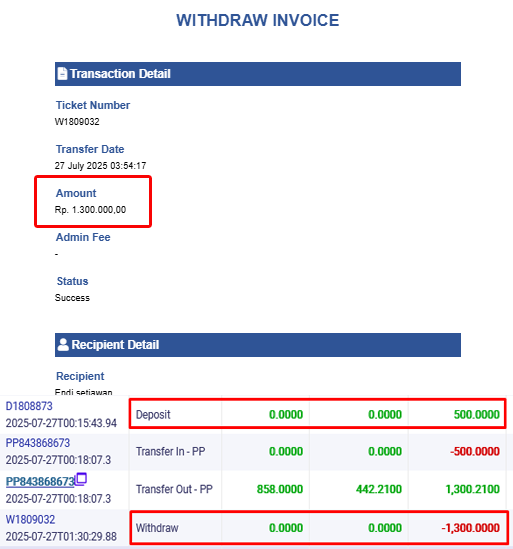The width and height of the screenshot is (513, 549).
Task: Click the copy icon next to PP843868673
Action: (81, 479)
